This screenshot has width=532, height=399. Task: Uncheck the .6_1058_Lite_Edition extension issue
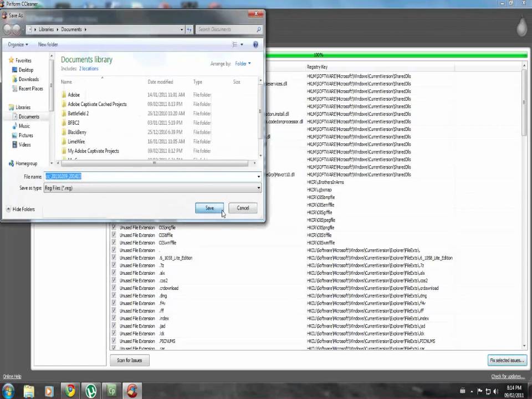click(114, 258)
